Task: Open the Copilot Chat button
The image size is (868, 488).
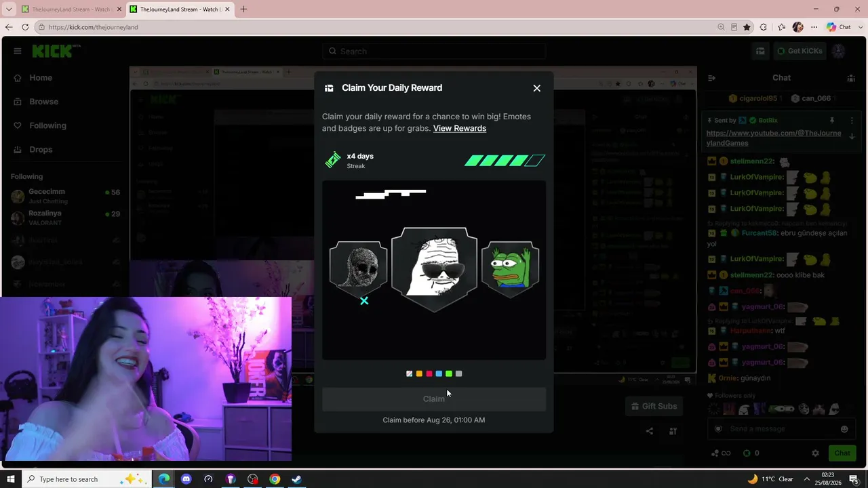Action: 839,27
